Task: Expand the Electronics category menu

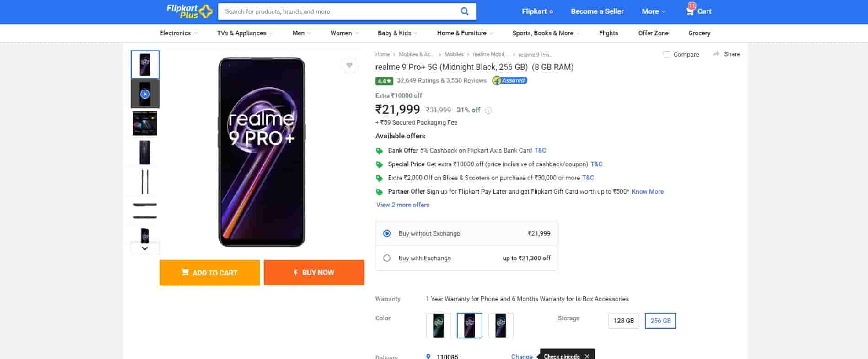Action: [178, 33]
